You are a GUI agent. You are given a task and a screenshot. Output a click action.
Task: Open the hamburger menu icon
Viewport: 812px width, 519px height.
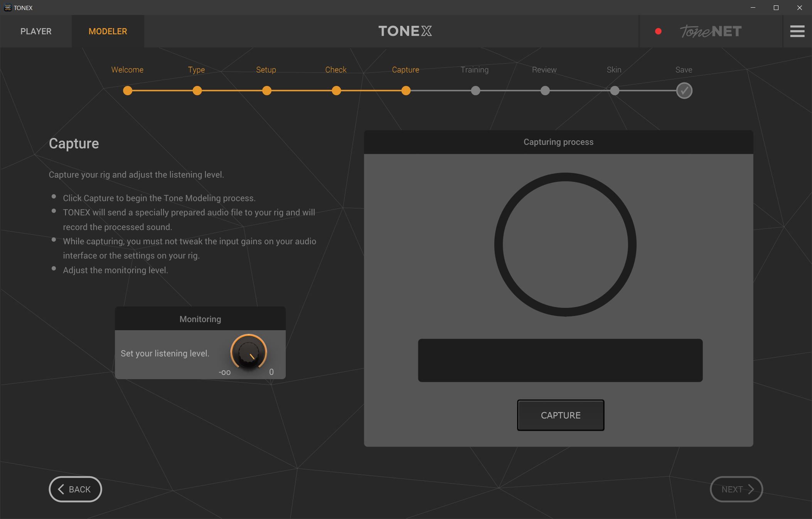tap(797, 31)
